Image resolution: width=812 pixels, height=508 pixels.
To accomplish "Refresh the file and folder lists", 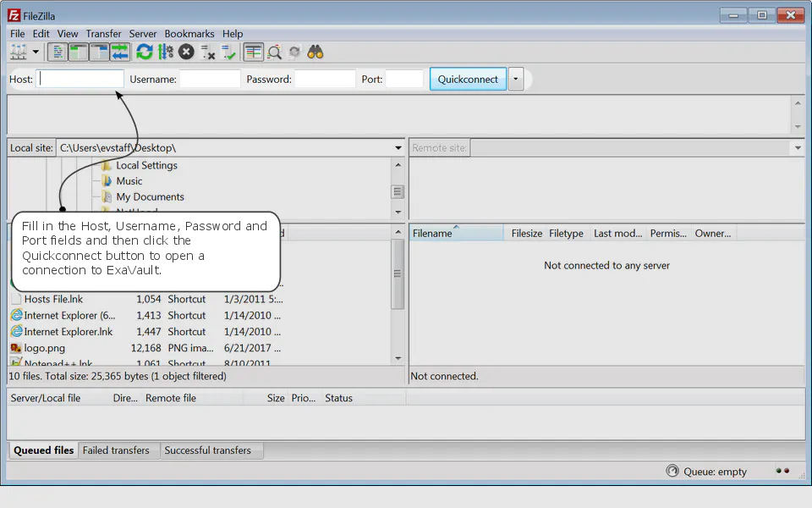I will coord(145,52).
